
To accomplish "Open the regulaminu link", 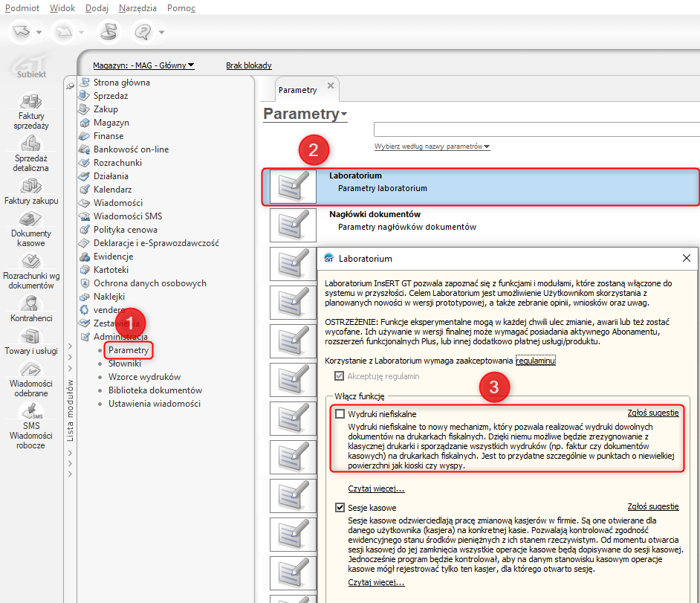I will pyautogui.click(x=536, y=361).
